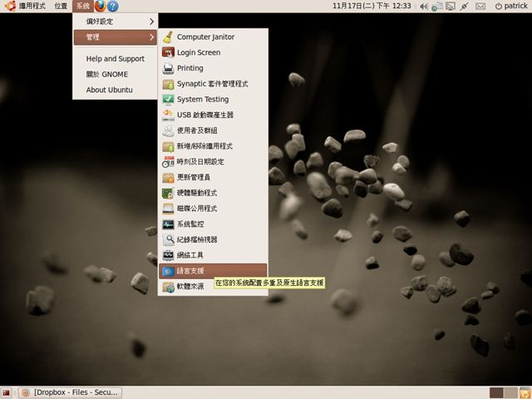Click the date and time clock

(372, 6)
